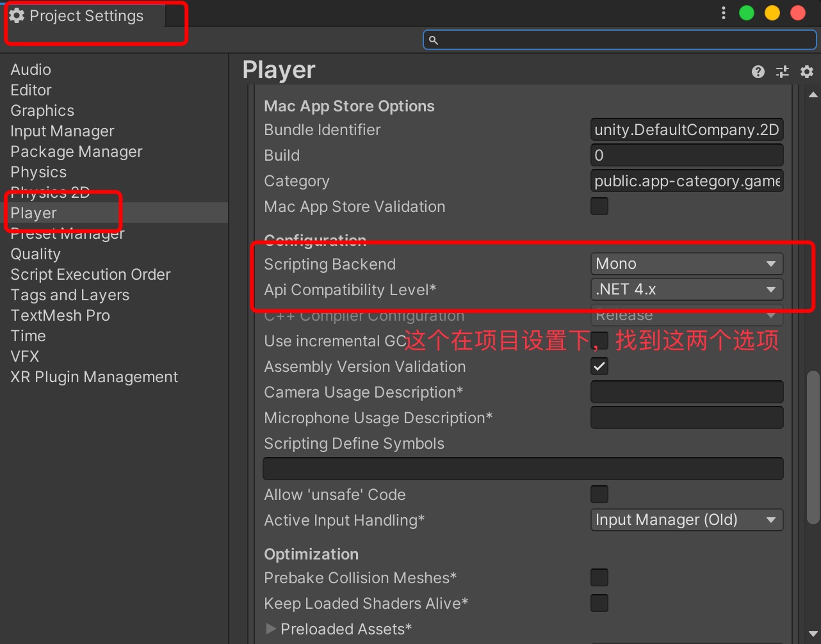This screenshot has height=644, width=821.
Task: Click the magnifier icon in the search bar
Action: (x=434, y=39)
